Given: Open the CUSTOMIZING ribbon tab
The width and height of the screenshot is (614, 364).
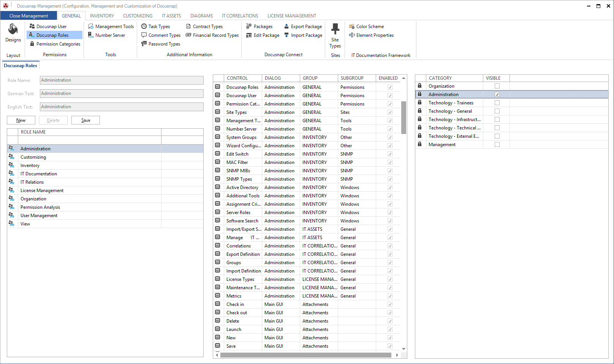Looking at the screenshot, I should [138, 16].
